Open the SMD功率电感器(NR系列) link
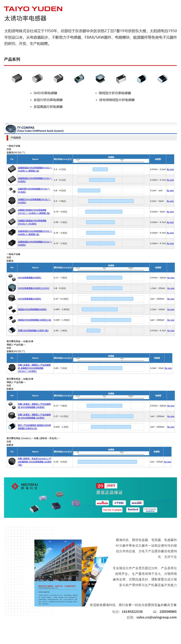The width and height of the screenshot is (181, 644). tap(30, 278)
